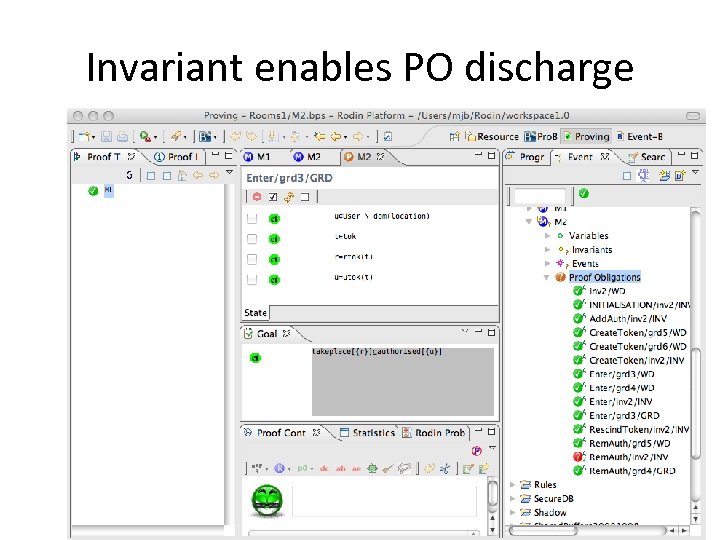Click the green check node in Proof Tree
The image size is (720, 540).
[93, 191]
